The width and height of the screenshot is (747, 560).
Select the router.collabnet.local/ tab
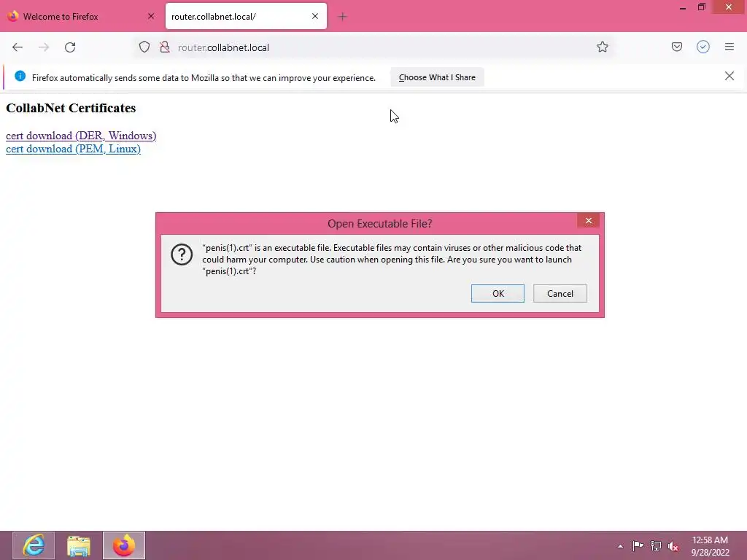(246, 16)
